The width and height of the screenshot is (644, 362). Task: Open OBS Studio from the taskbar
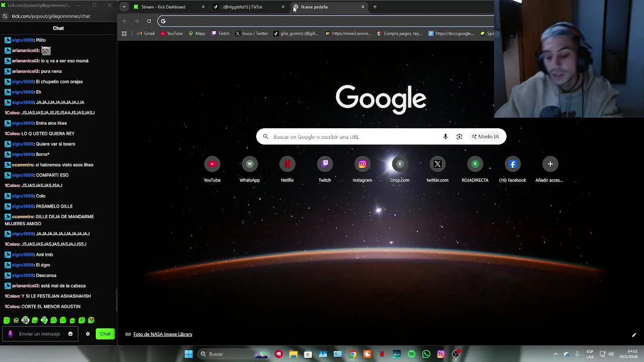(456, 354)
